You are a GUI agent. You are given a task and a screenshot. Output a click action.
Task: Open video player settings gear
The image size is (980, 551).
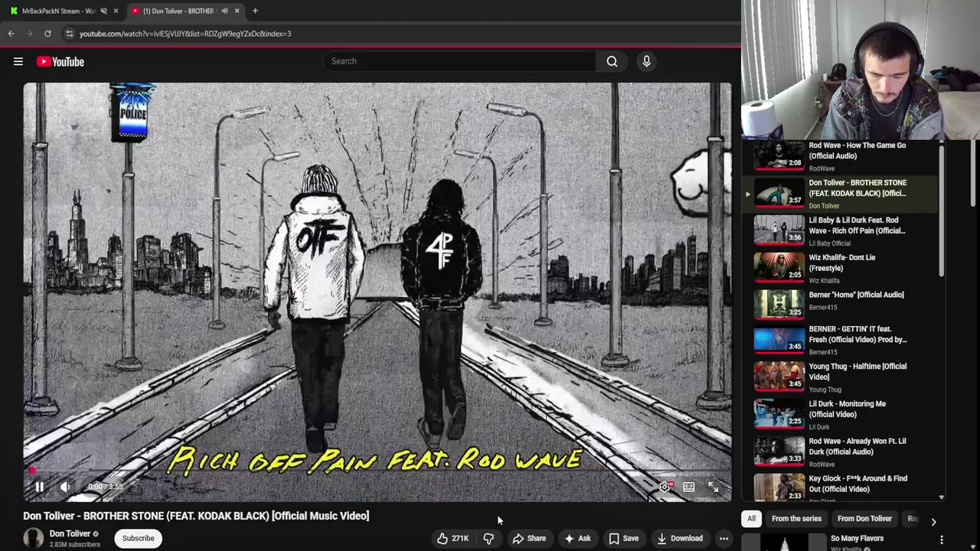pyautogui.click(x=665, y=487)
